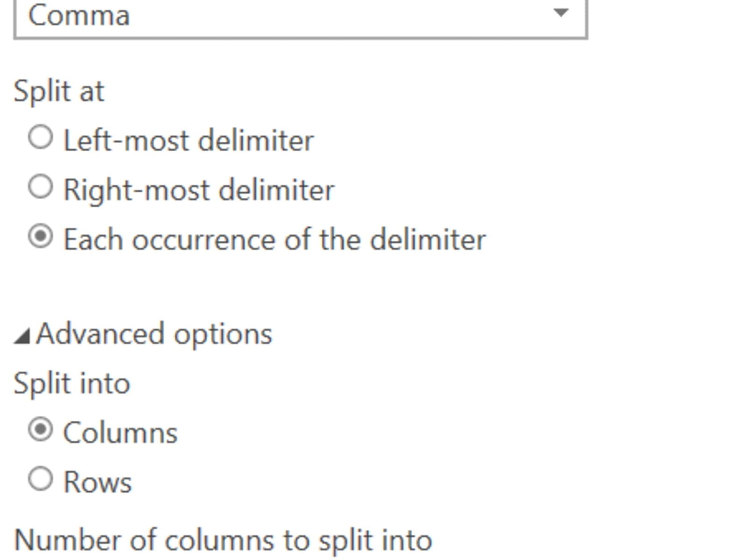Click the Right-most delimiter label text
This screenshot has width=747, height=560.
[198, 190]
